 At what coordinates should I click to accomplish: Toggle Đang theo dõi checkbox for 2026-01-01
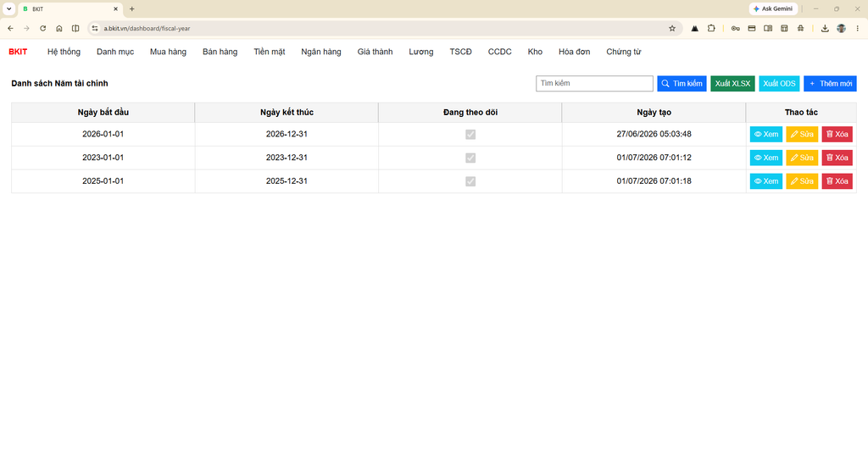[x=470, y=135]
